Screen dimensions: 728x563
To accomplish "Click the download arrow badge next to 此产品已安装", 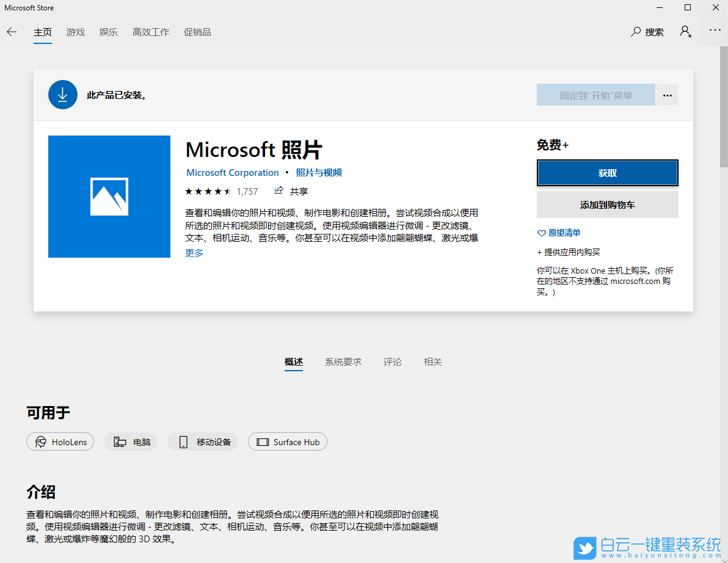I will coord(62,95).
